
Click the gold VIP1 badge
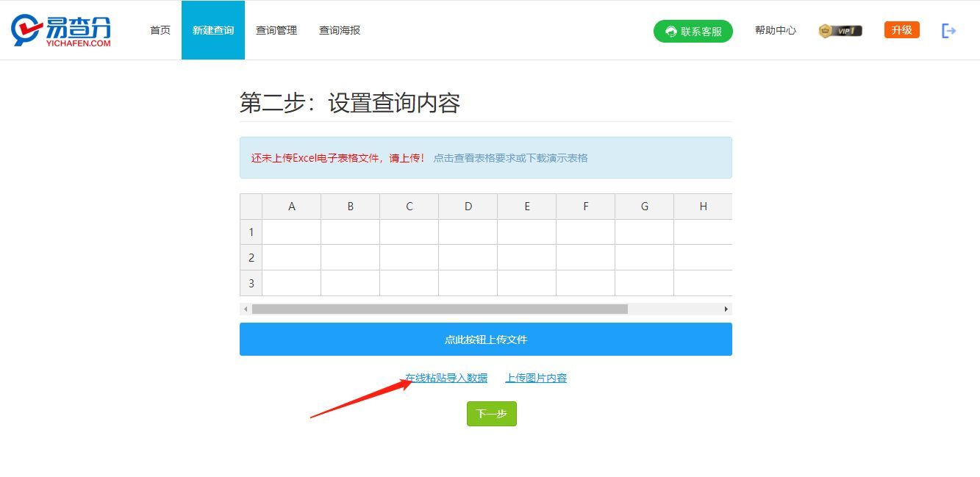(x=839, y=30)
